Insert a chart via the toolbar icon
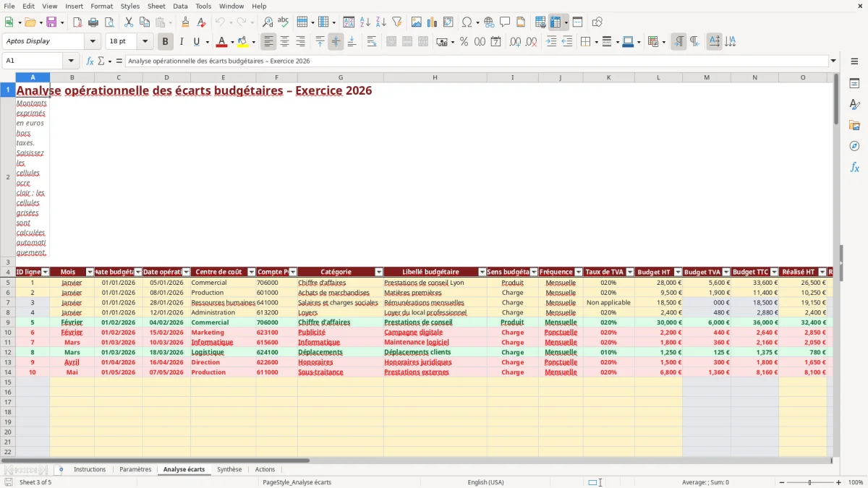The width and height of the screenshot is (868, 488). pos(433,22)
